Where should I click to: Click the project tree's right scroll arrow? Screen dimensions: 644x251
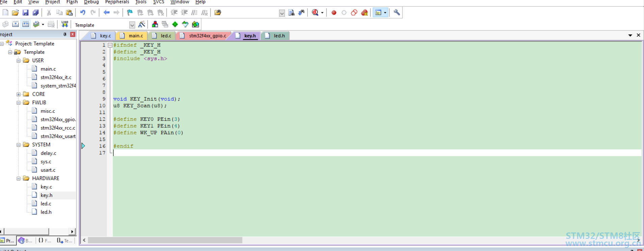point(72,231)
